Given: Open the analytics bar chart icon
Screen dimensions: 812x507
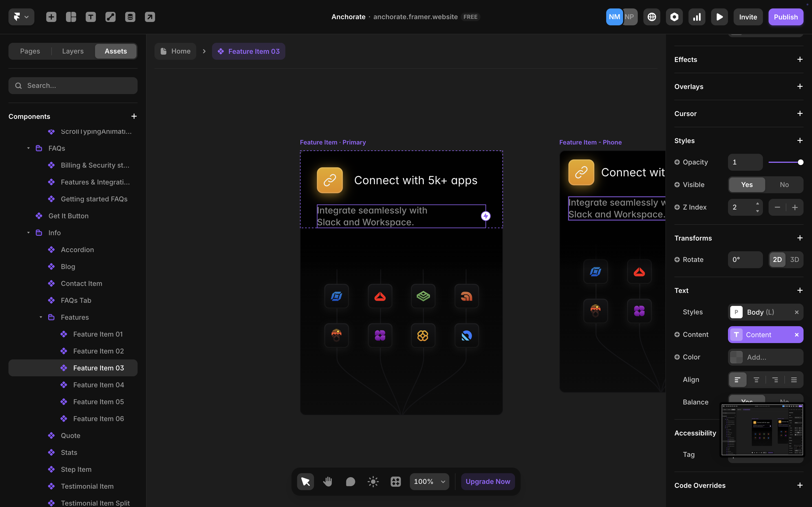Looking at the screenshot, I should (x=697, y=17).
